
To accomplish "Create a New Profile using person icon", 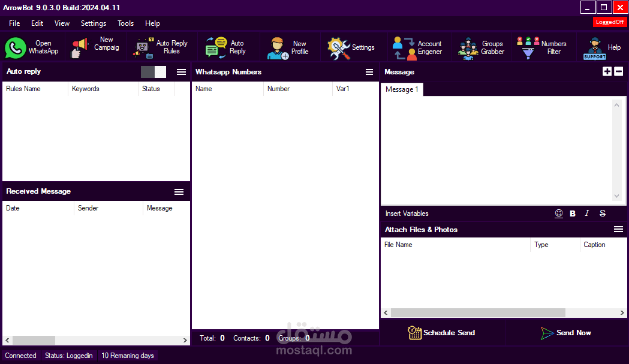I will tap(278, 48).
